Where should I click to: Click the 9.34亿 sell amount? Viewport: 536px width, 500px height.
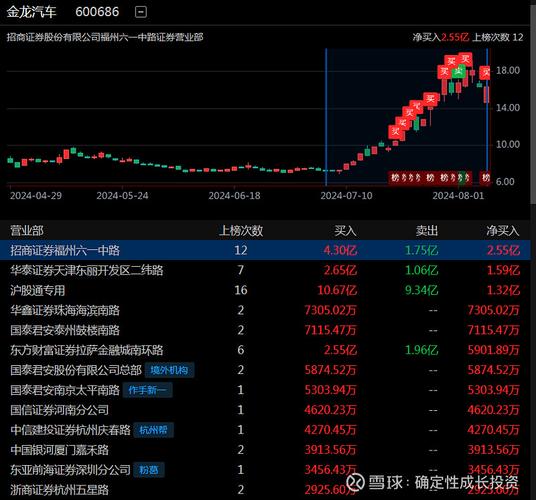click(x=421, y=290)
